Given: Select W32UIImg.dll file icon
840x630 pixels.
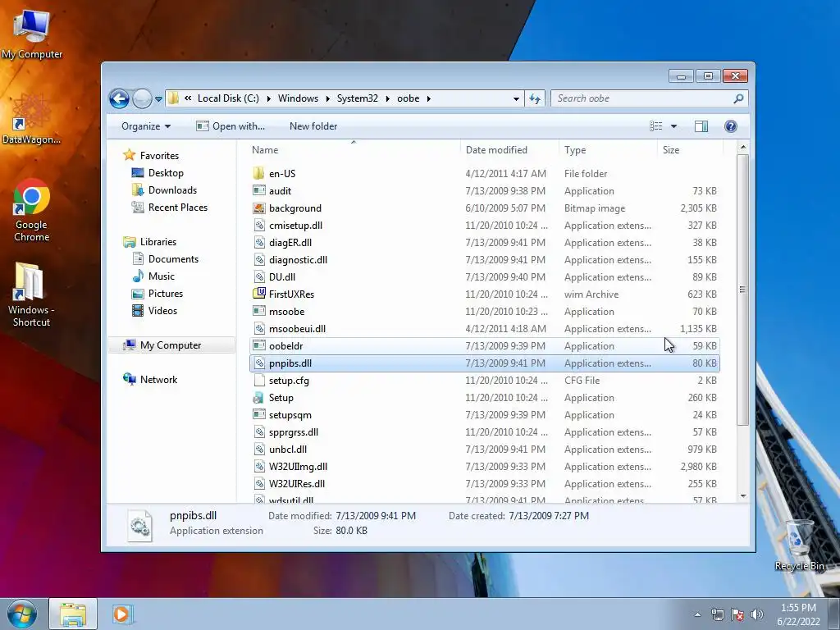Looking at the screenshot, I should [x=259, y=466].
